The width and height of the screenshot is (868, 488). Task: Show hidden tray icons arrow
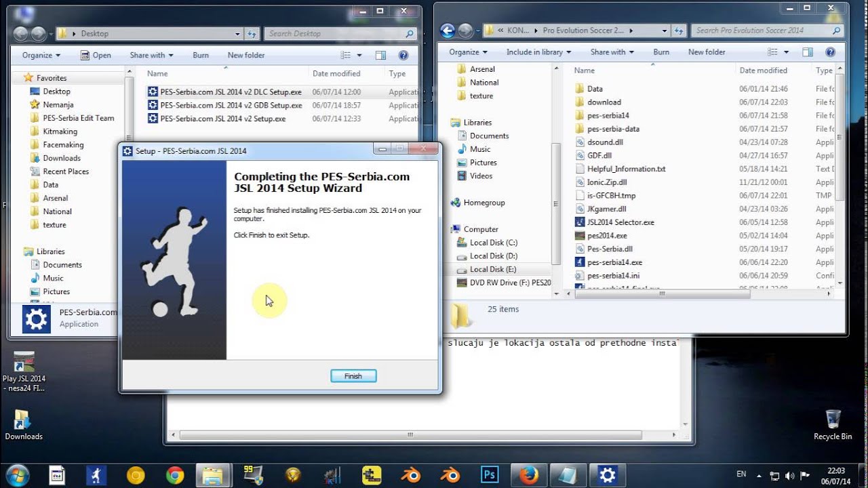point(759,475)
